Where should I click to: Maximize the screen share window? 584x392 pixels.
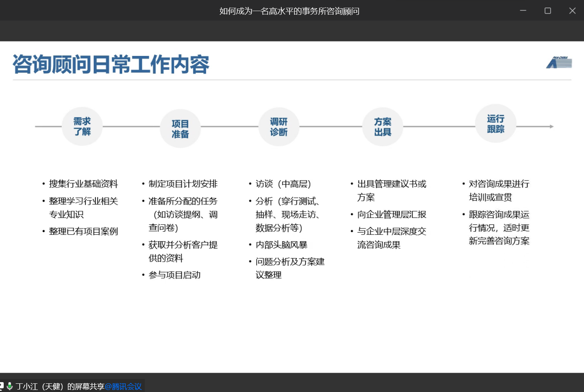pyautogui.click(x=548, y=11)
